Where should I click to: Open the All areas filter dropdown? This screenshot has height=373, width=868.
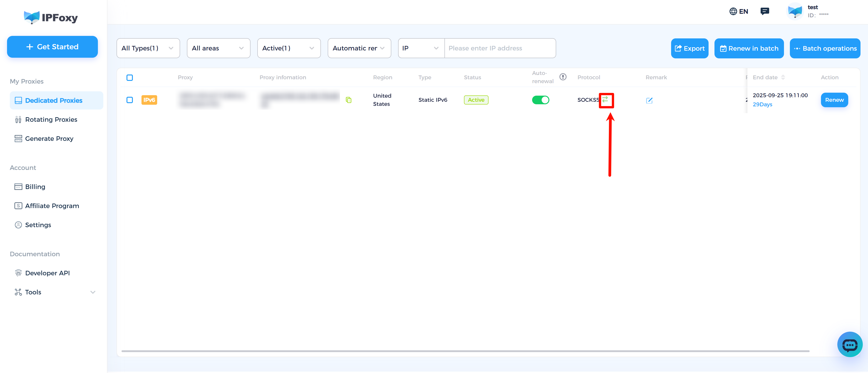[219, 48]
